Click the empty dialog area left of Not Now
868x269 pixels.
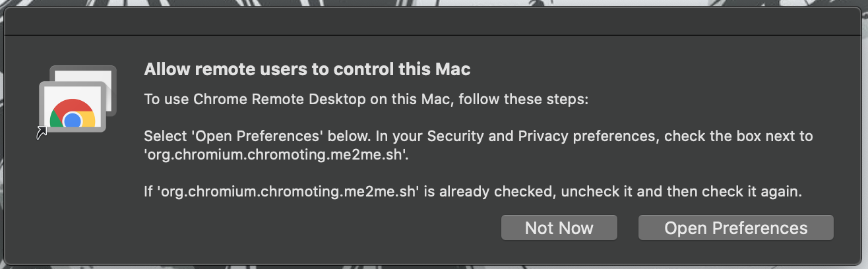coord(317,227)
